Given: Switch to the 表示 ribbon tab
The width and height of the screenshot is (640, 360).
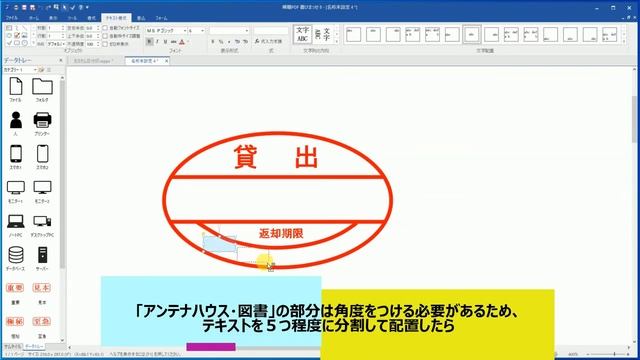Looking at the screenshot, I should pyautogui.click(x=53, y=18).
